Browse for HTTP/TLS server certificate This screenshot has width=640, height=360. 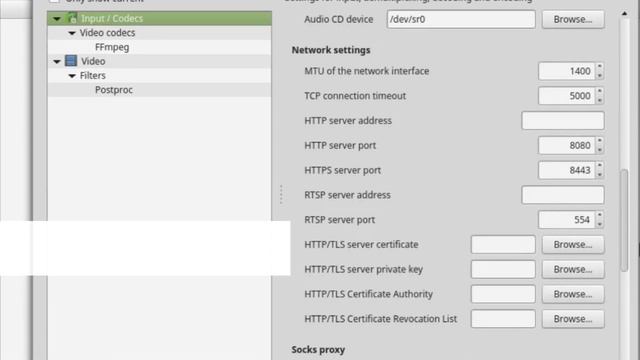[573, 244]
